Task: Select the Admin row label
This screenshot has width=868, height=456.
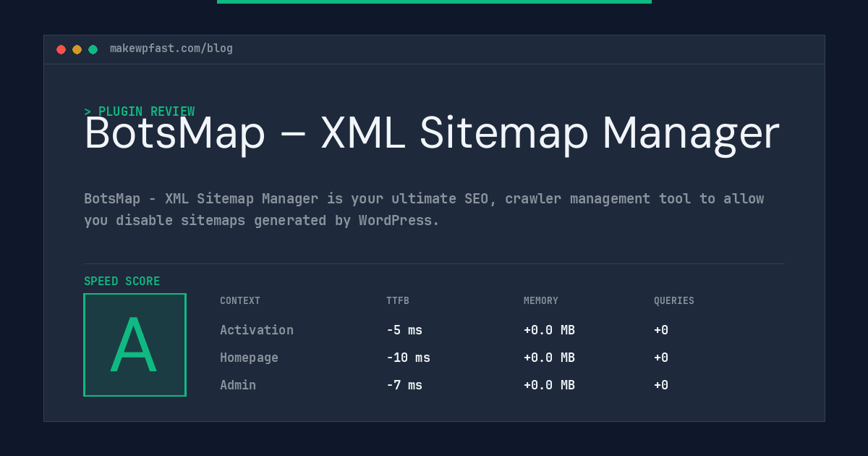Action: pos(238,385)
